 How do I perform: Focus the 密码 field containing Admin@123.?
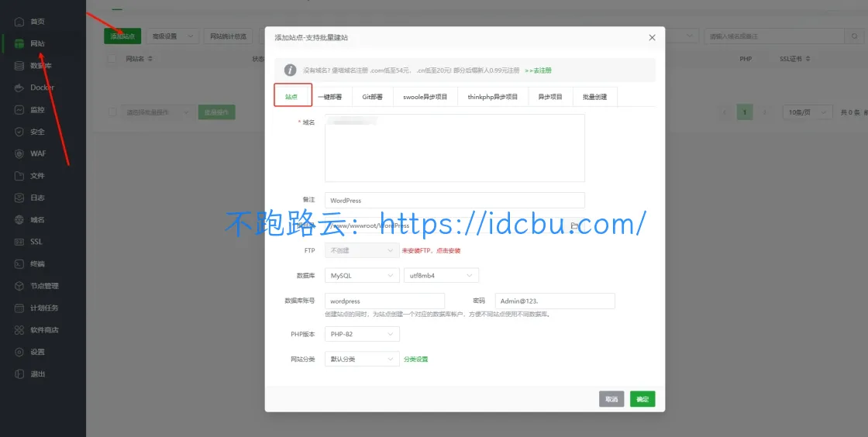[555, 301]
